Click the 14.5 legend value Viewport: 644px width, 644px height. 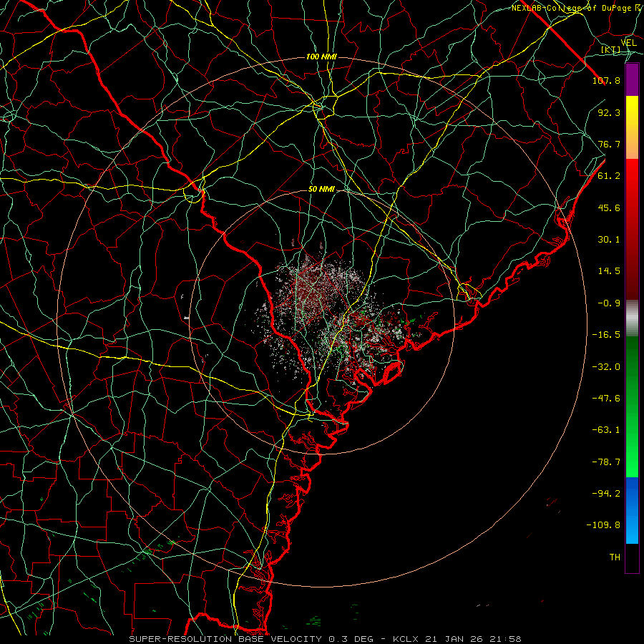(609, 271)
